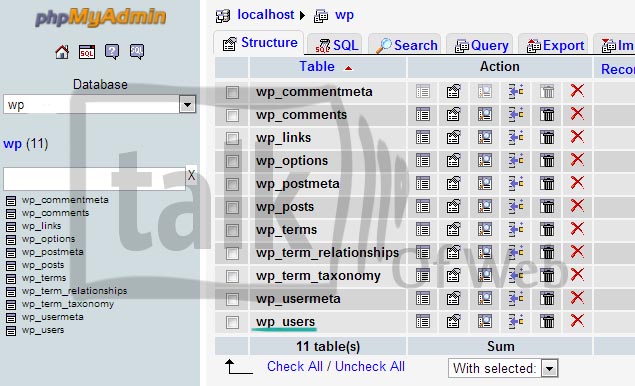The width and height of the screenshot is (635, 386).
Task: Open wp_postmeta in sidebar table list
Action: (53, 252)
